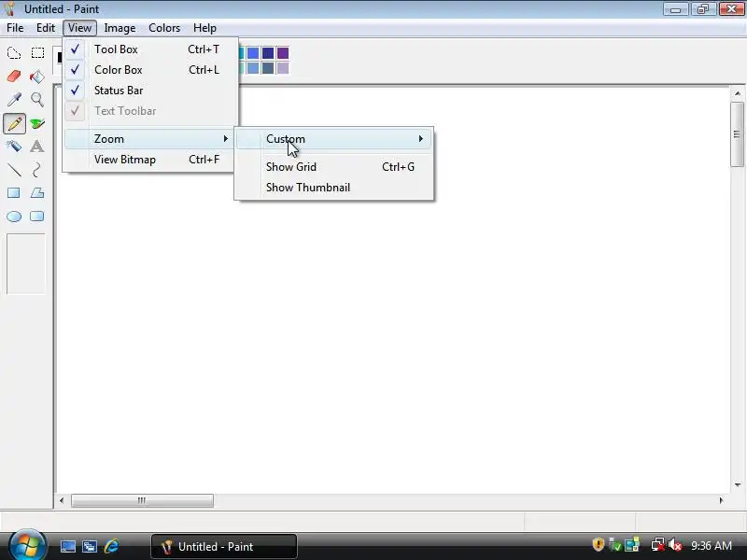Click the grayed-out Text Toolbar item
This screenshot has width=747, height=560.
click(x=149, y=111)
